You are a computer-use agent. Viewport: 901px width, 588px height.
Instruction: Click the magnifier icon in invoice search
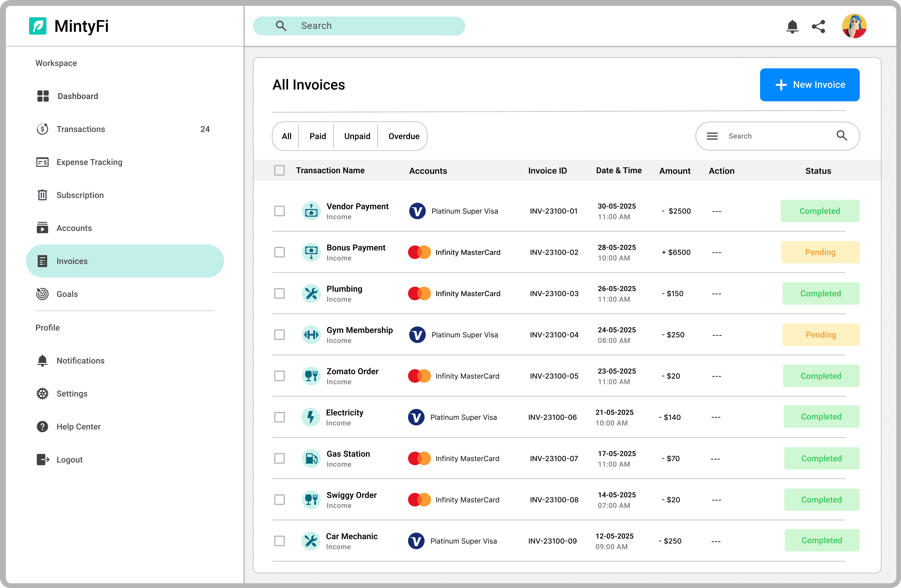tap(841, 136)
